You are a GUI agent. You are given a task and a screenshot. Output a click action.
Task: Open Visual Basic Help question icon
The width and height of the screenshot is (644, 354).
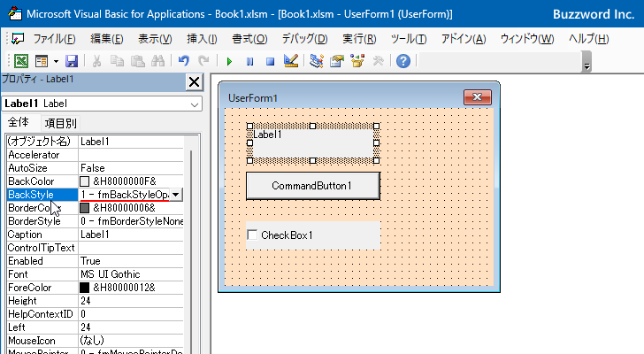(x=403, y=61)
